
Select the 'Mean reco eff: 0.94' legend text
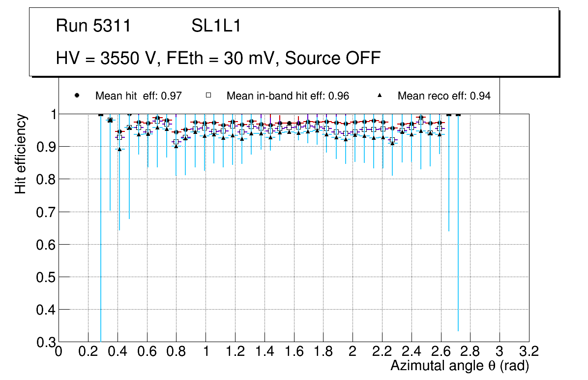(x=444, y=96)
